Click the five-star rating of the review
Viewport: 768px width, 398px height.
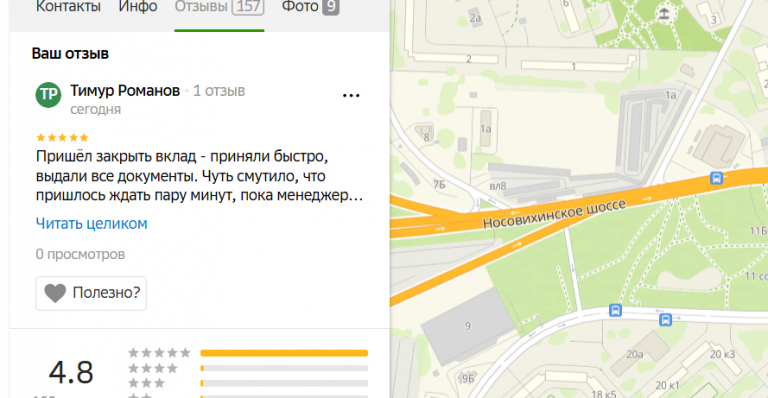(x=62, y=138)
